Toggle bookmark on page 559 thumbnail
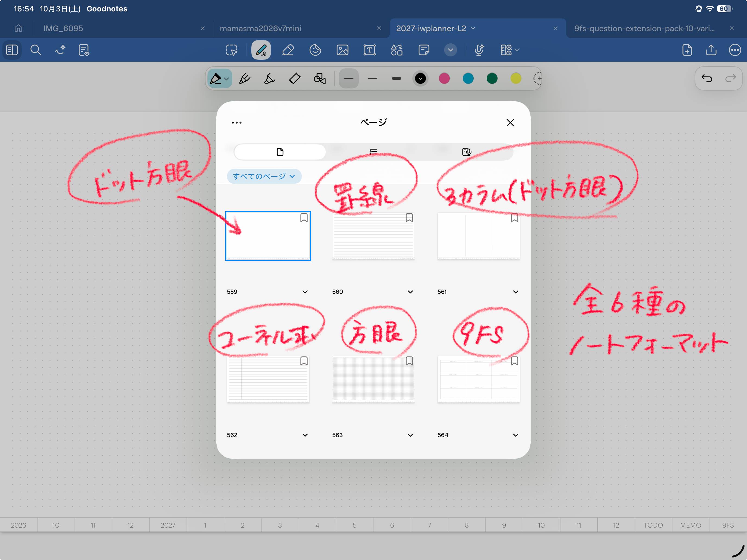 304,218
